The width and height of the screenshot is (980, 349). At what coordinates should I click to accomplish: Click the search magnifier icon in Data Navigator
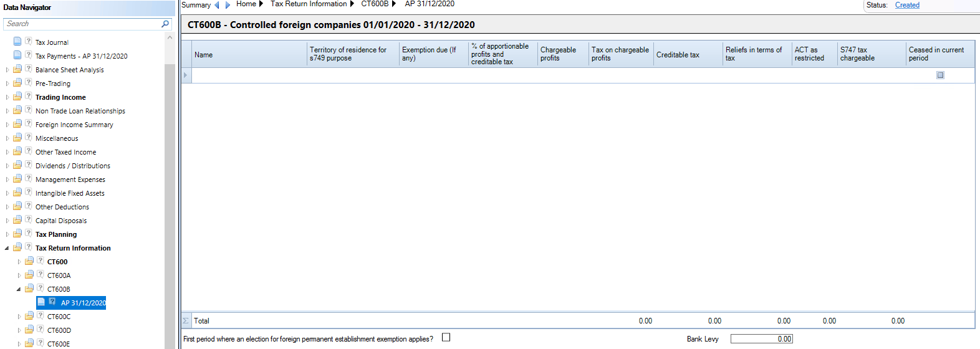165,24
